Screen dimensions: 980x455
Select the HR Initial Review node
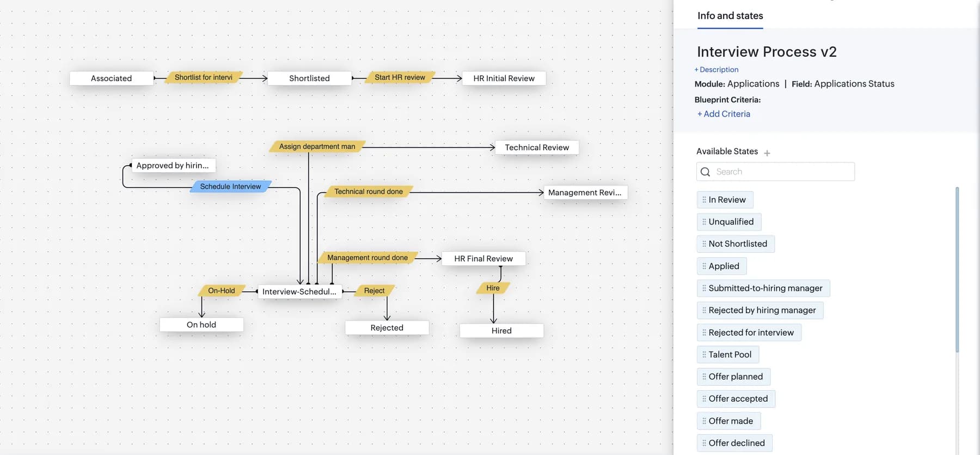click(x=504, y=78)
